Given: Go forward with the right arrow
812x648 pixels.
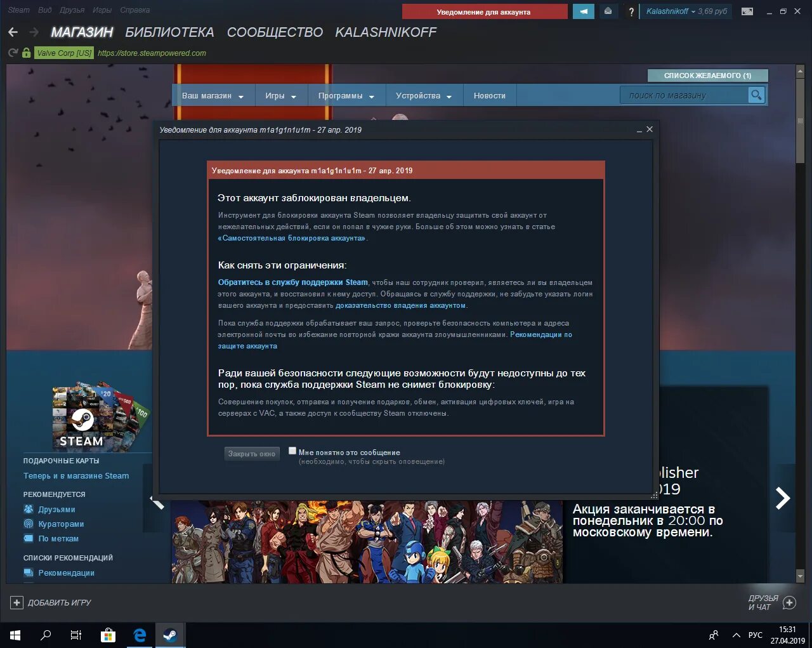Looking at the screenshot, I should 34,32.
